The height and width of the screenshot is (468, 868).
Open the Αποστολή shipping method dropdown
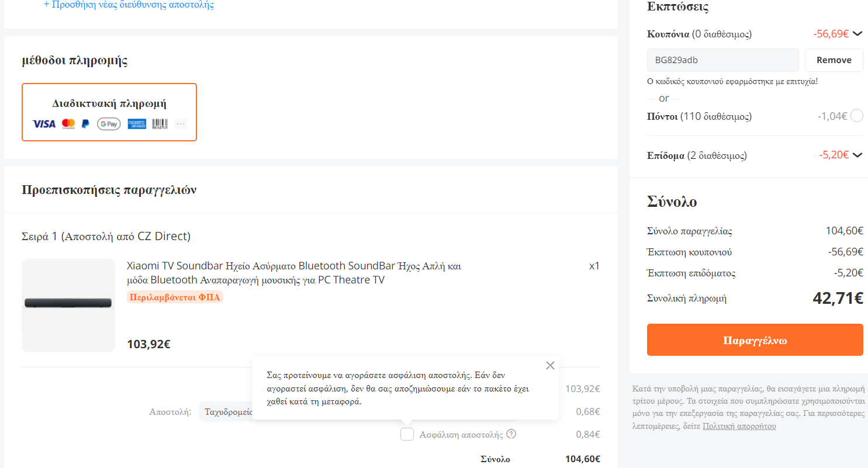click(226, 412)
